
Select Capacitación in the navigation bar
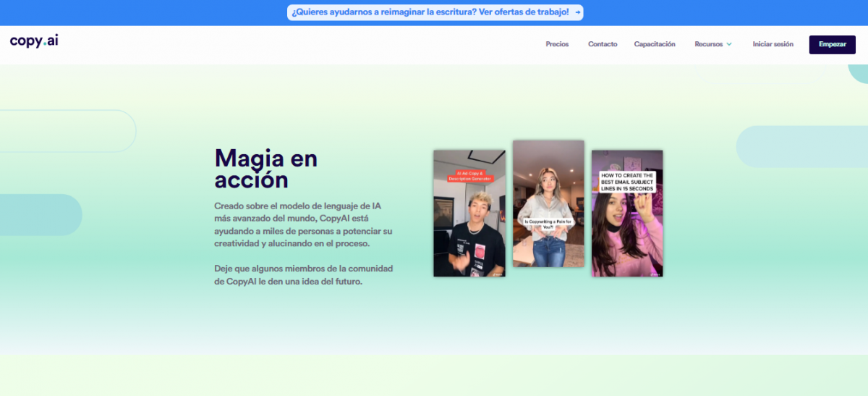(655, 44)
